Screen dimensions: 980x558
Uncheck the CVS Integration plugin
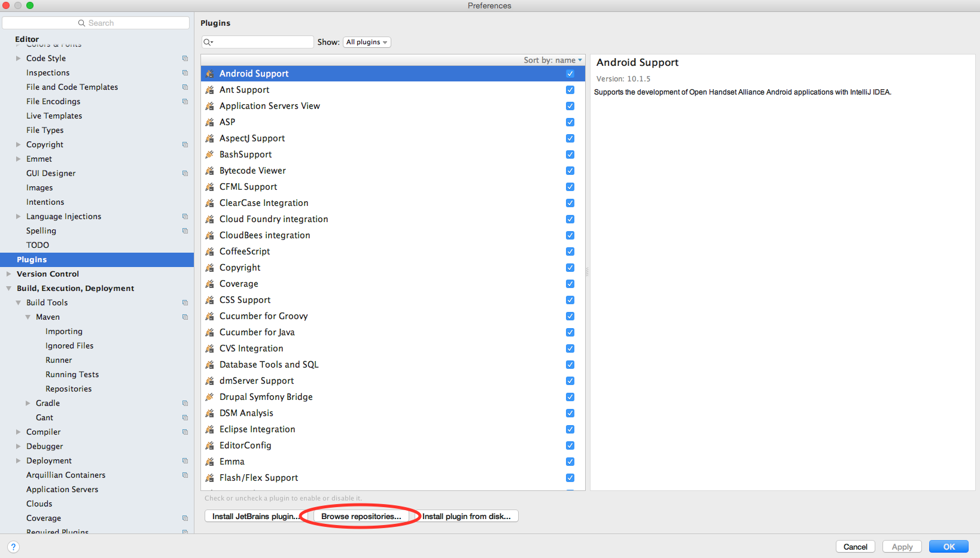(570, 348)
